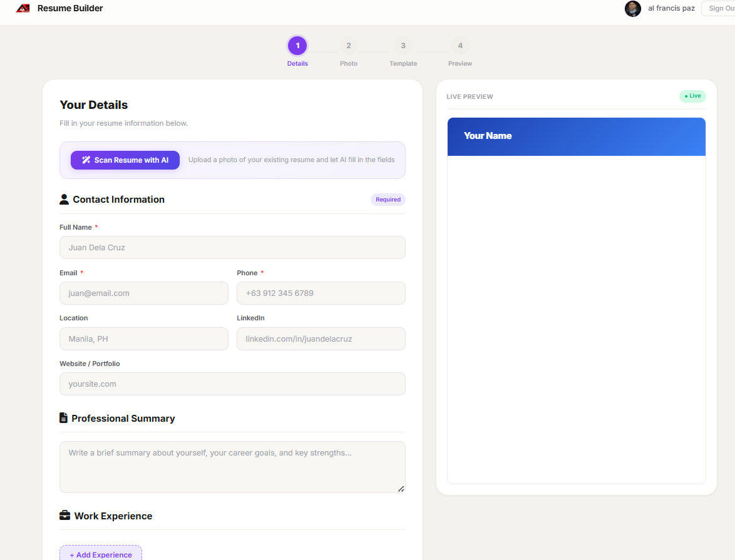Screen dimensions: 735x560
Task: Click the Website / Portfolio field label
Action: 90,364
